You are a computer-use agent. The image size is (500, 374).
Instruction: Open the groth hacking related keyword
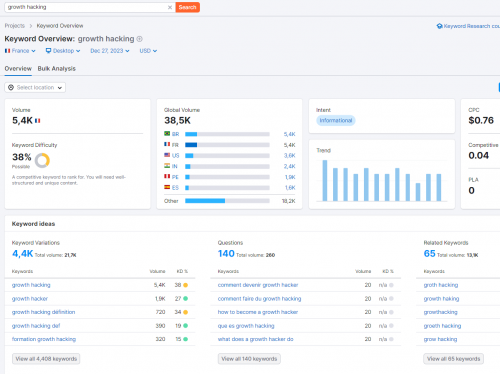click(441, 285)
